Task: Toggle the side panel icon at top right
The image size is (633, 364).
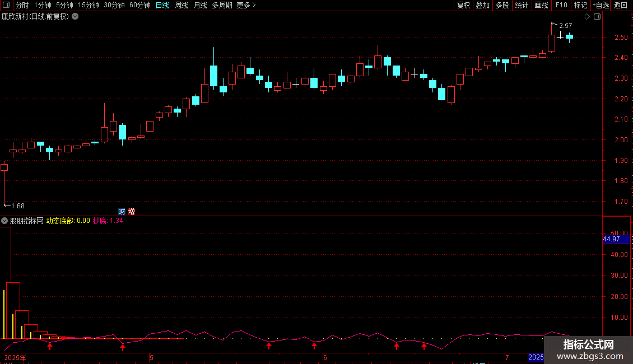Action: click(x=597, y=17)
